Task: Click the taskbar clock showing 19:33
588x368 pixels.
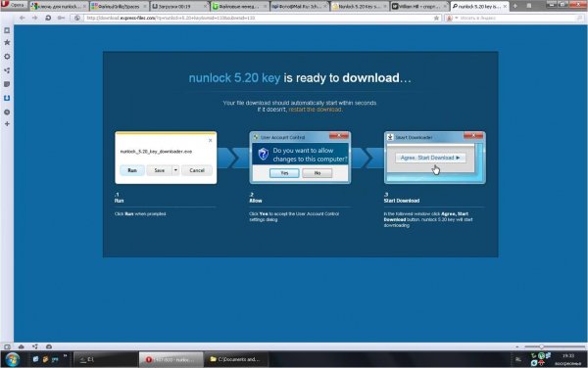Action: (568, 355)
